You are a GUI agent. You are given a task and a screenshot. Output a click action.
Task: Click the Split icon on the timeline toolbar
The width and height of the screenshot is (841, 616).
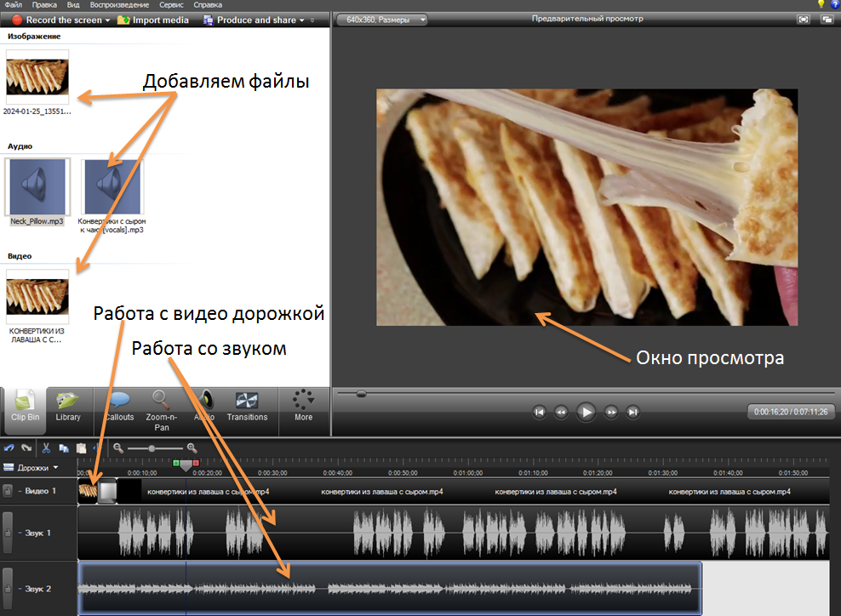pyautogui.click(x=97, y=448)
